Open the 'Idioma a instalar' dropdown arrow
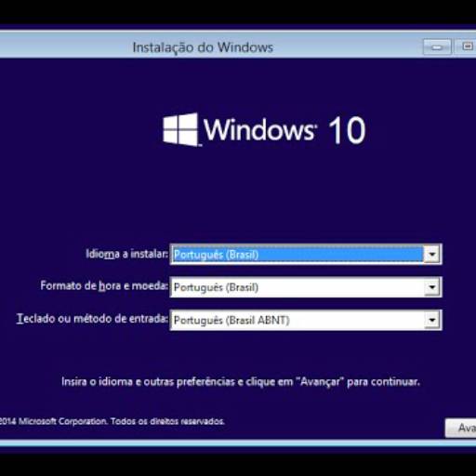 (x=432, y=255)
